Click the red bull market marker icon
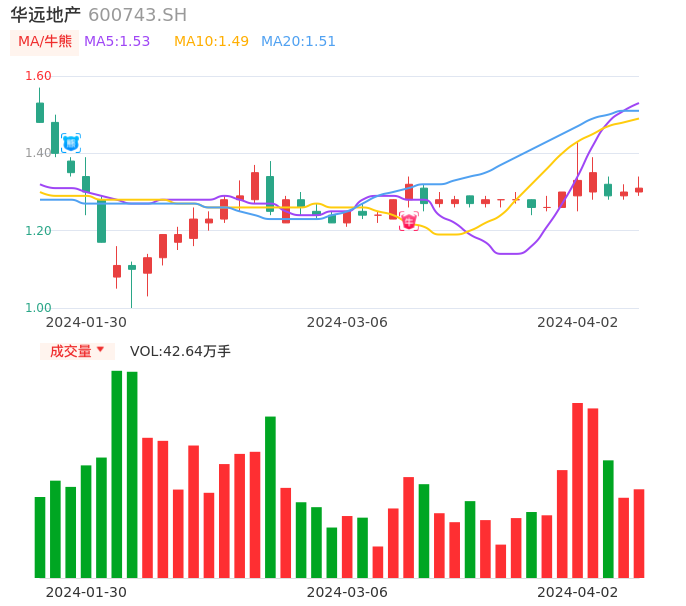 (409, 221)
